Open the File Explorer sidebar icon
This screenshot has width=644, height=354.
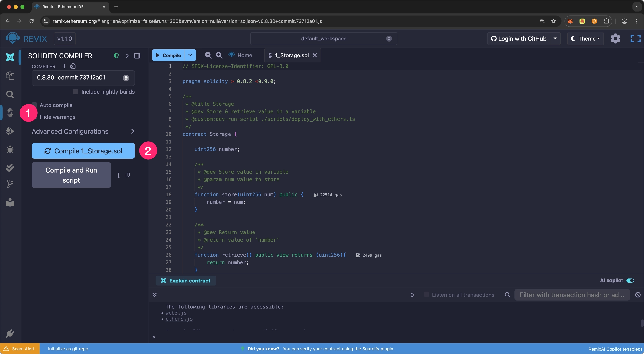point(10,76)
